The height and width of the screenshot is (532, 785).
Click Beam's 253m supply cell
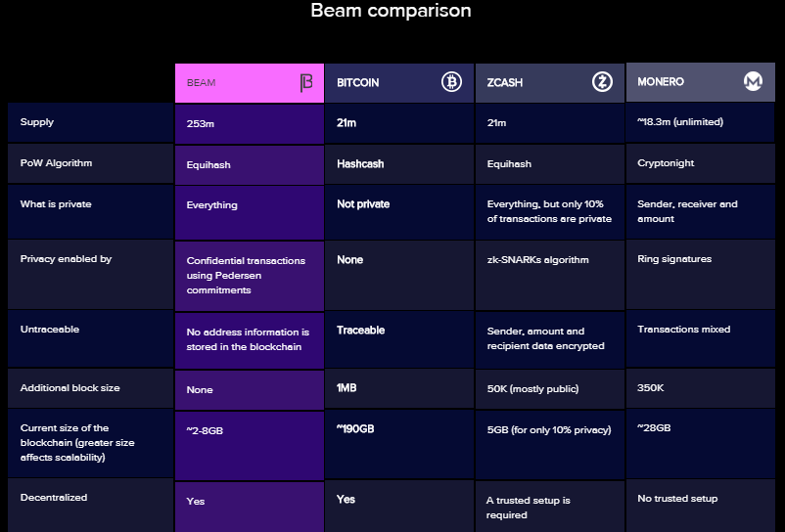click(x=201, y=124)
